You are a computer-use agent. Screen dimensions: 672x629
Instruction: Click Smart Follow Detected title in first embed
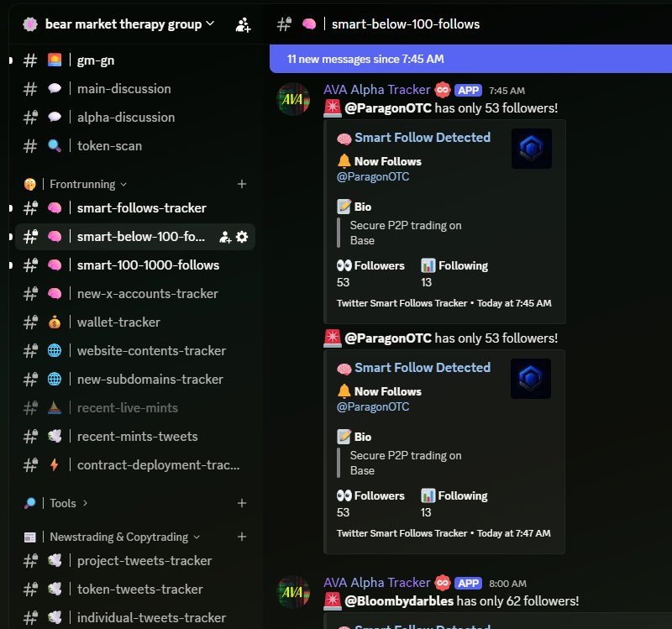pos(423,138)
